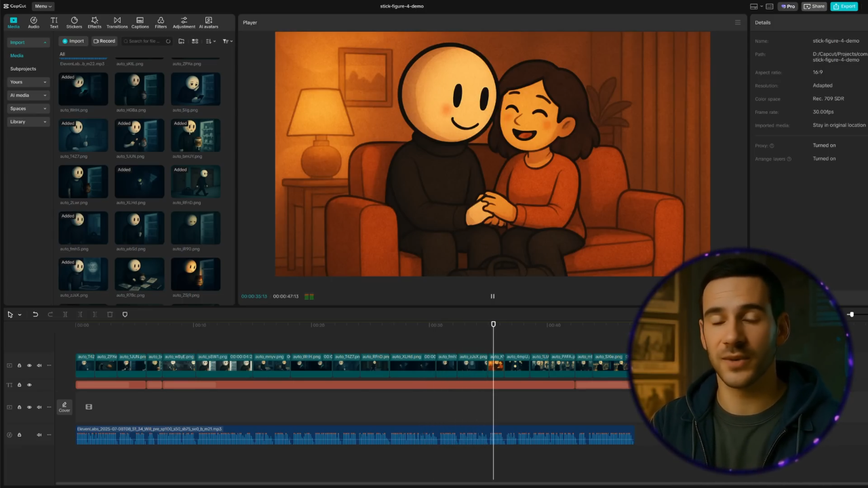Expand the Library section
This screenshot has width=868, height=488.
[28, 121]
